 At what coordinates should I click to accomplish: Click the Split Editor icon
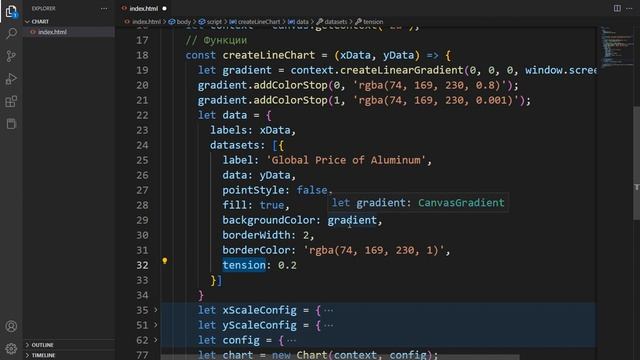click(x=617, y=8)
